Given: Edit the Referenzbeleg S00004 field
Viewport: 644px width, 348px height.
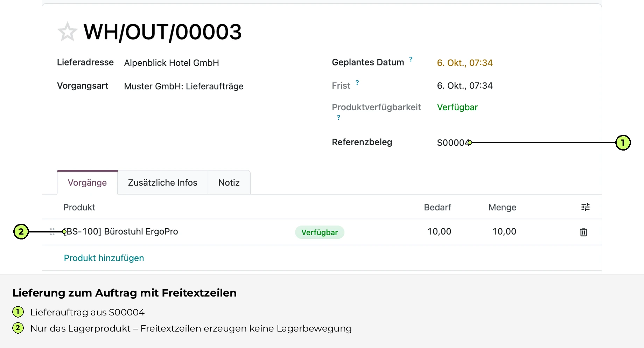Looking at the screenshot, I should pos(453,143).
